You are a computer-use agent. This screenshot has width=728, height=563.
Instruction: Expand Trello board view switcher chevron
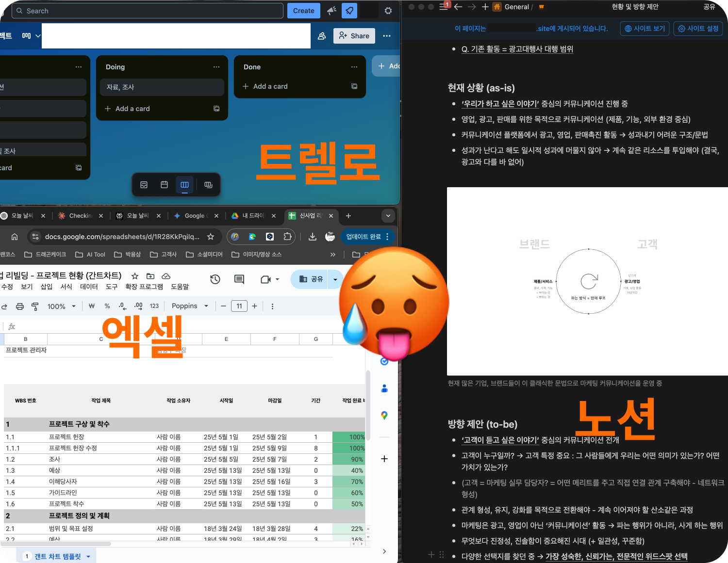(x=38, y=36)
